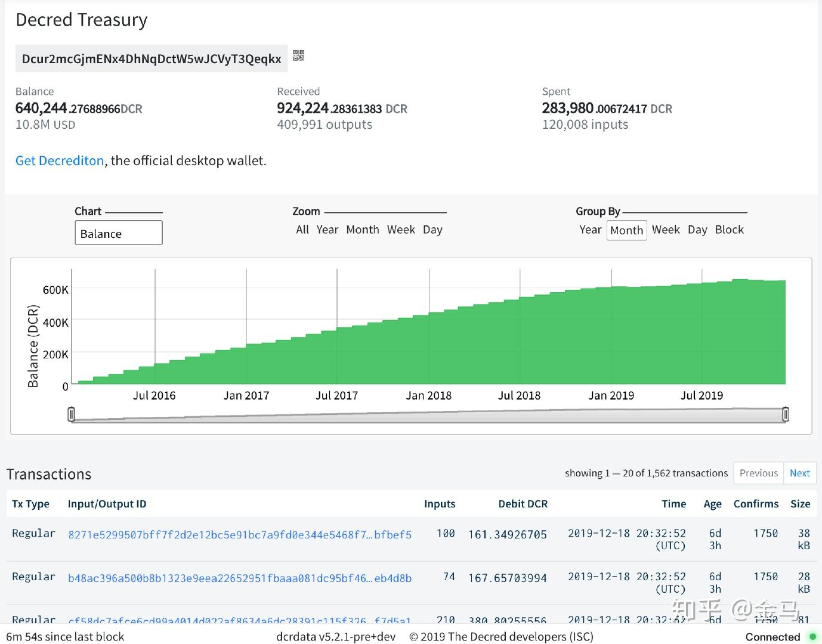Open transaction 8271e5299507bff7f2d2e12bc5e91bc7...
The image size is (822, 644).
240,534
